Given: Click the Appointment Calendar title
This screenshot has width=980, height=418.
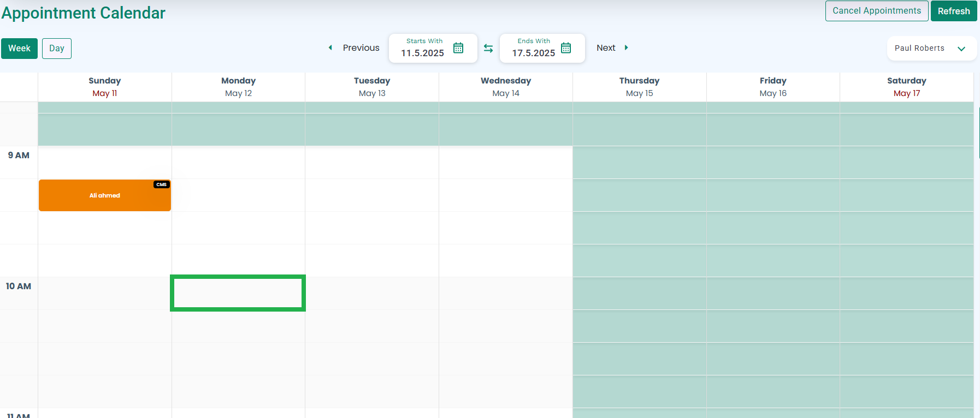Looking at the screenshot, I should (84, 13).
